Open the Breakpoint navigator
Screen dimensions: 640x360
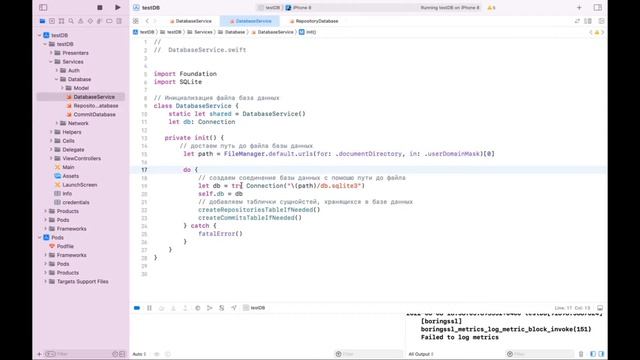(x=109, y=21)
